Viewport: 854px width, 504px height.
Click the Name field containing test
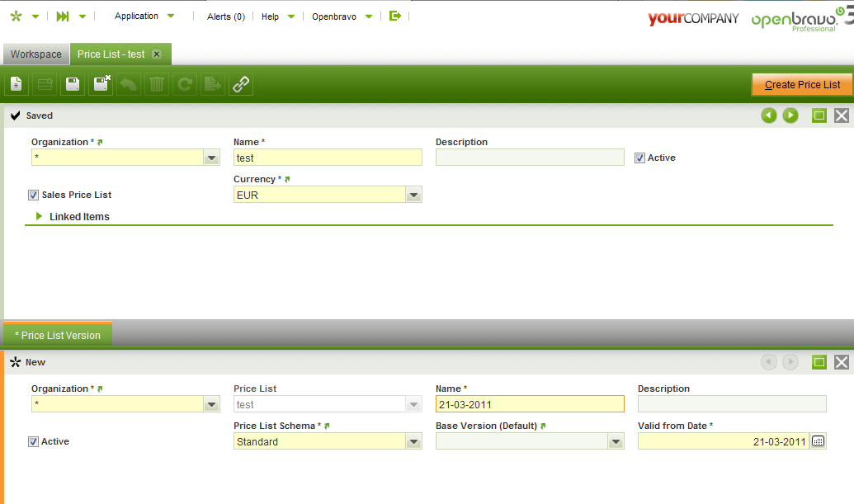328,158
